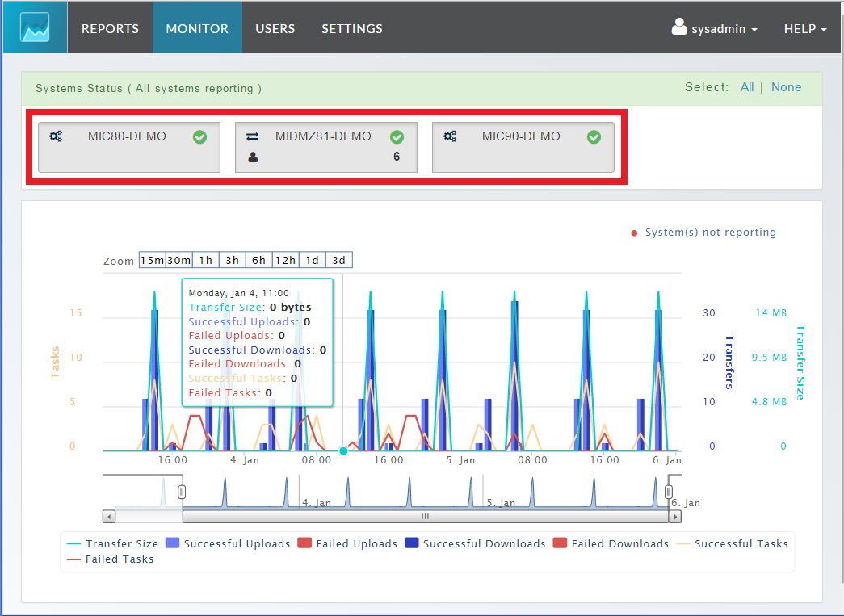Toggle Successful Downloads series in legend
The height and width of the screenshot is (616, 844).
pyautogui.click(x=475, y=544)
